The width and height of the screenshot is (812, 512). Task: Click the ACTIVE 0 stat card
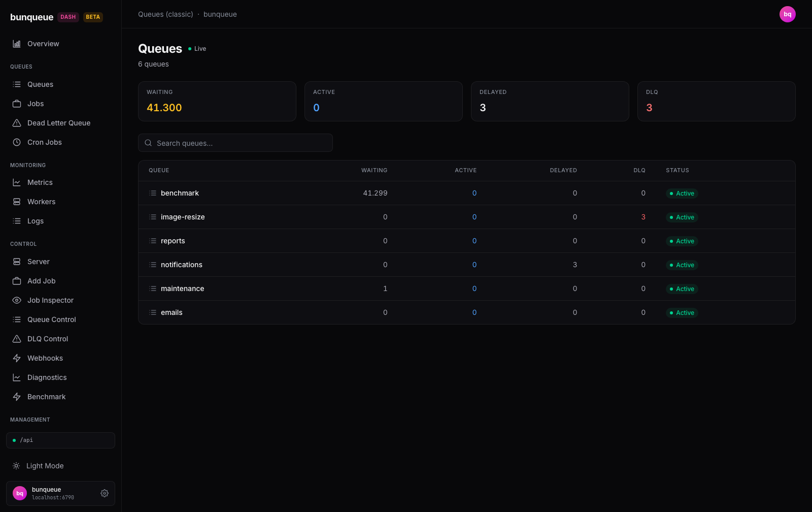[x=384, y=101]
